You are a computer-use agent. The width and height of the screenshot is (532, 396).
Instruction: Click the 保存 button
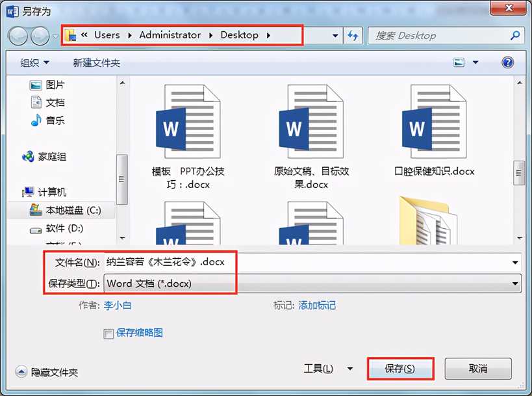(x=400, y=369)
